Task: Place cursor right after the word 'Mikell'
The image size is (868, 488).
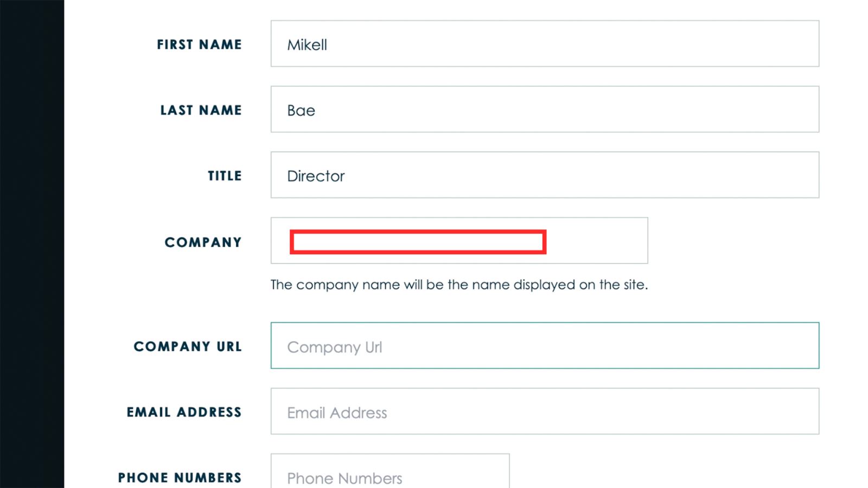Action: click(328, 45)
